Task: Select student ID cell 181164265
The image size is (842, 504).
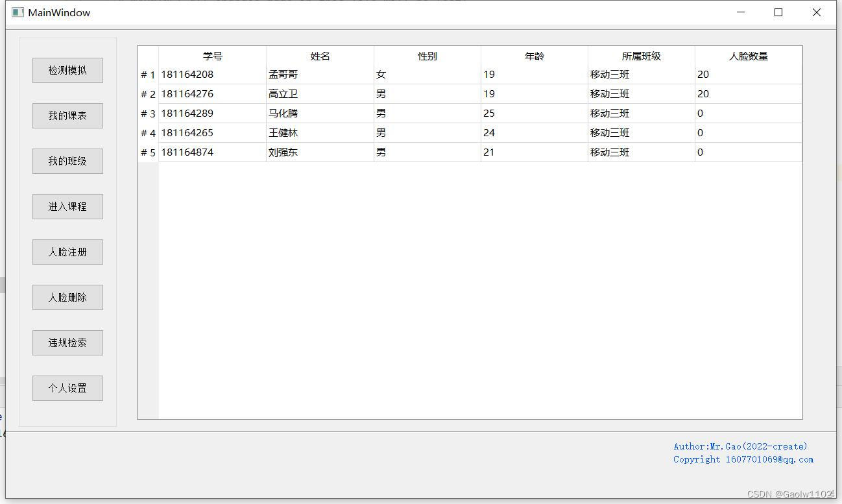Action: point(213,133)
